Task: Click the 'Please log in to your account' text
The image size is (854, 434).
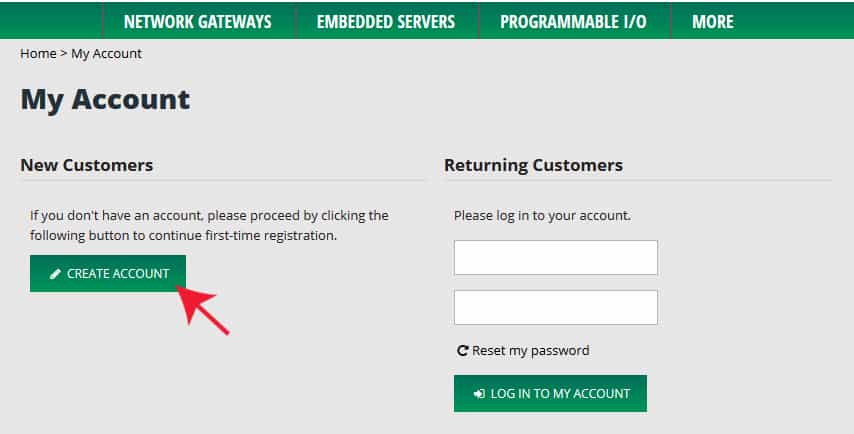Action: (x=542, y=216)
